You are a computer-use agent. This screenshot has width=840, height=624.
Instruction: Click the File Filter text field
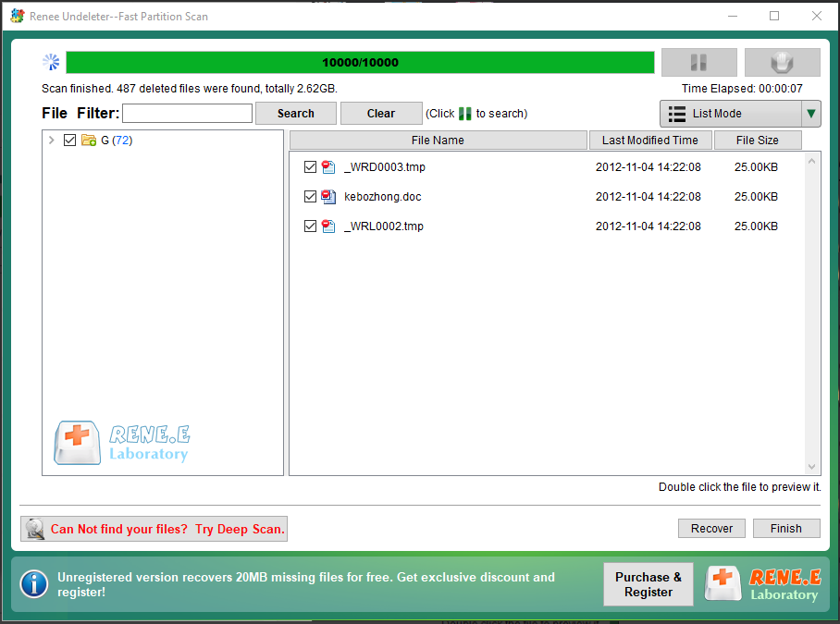tap(187, 114)
